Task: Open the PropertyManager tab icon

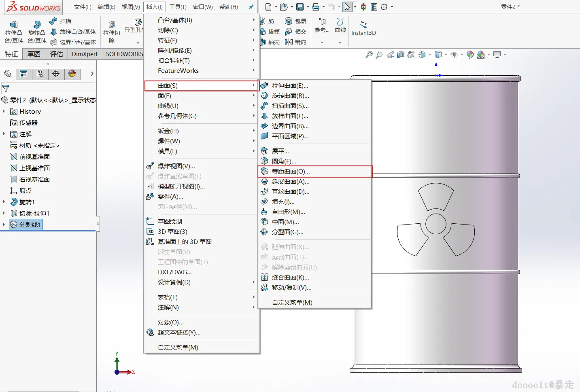Action: coord(23,74)
